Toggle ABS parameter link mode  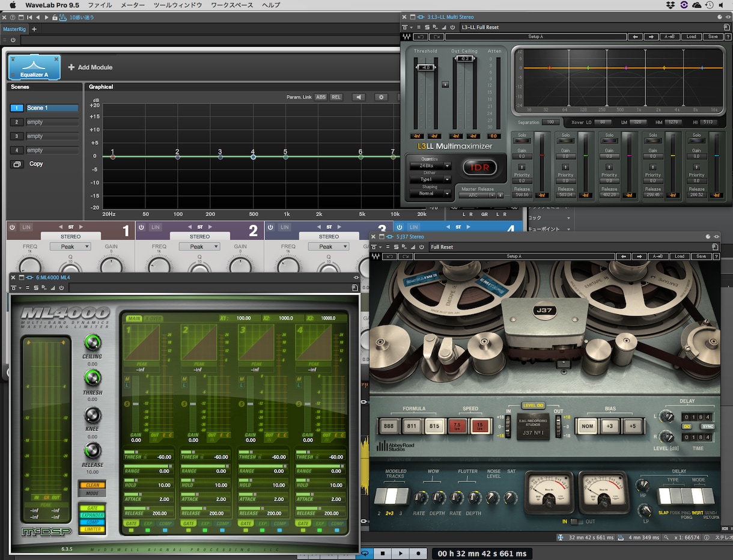click(321, 97)
